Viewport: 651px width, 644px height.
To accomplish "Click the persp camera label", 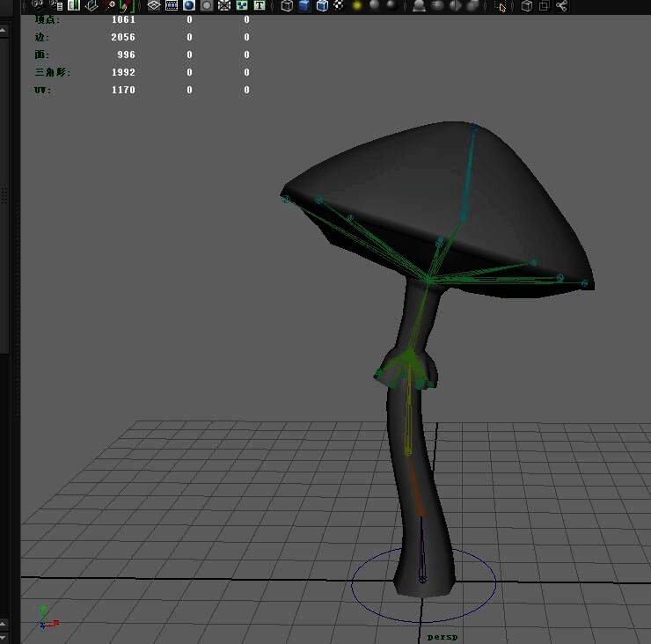I will tap(443, 636).
